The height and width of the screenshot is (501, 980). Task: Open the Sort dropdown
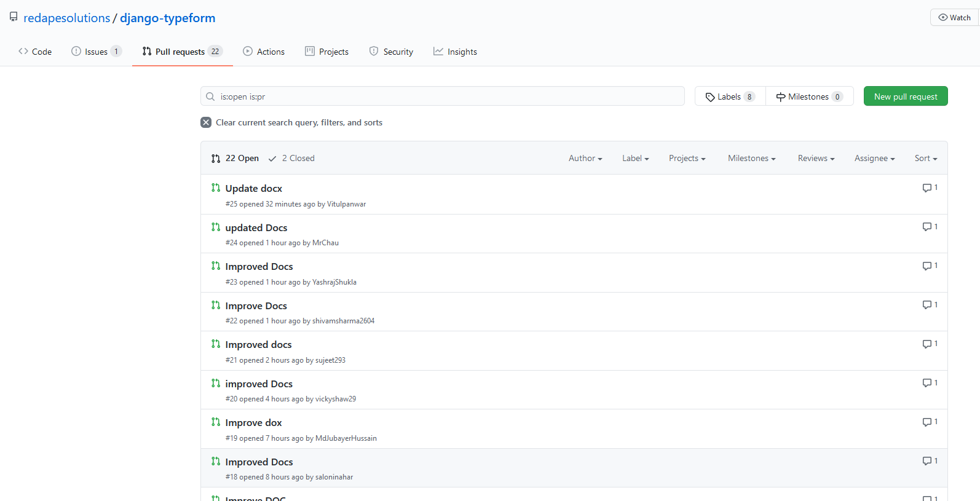click(x=926, y=158)
